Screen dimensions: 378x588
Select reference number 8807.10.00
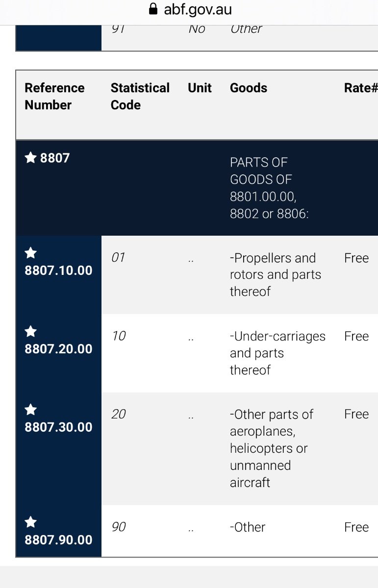(58, 270)
